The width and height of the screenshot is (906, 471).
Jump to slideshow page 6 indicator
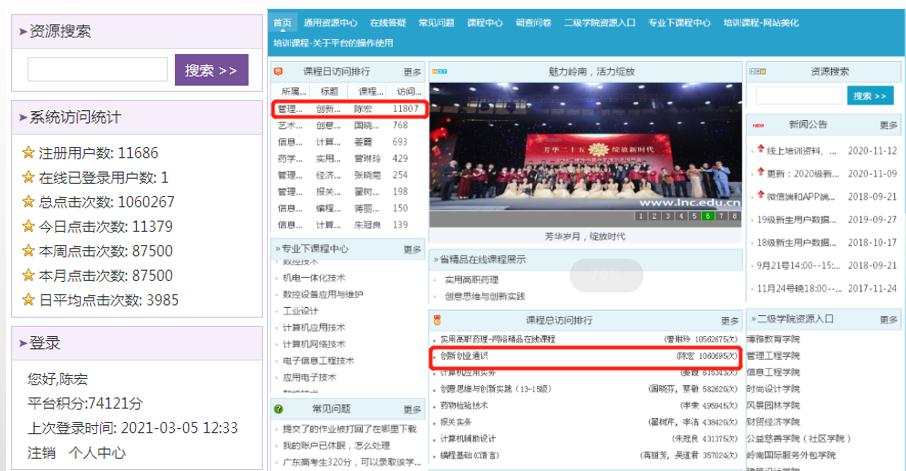coord(708,216)
